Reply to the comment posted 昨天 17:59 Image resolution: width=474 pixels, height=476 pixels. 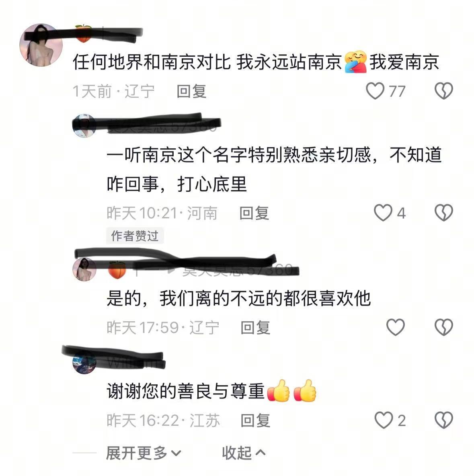pos(255,328)
